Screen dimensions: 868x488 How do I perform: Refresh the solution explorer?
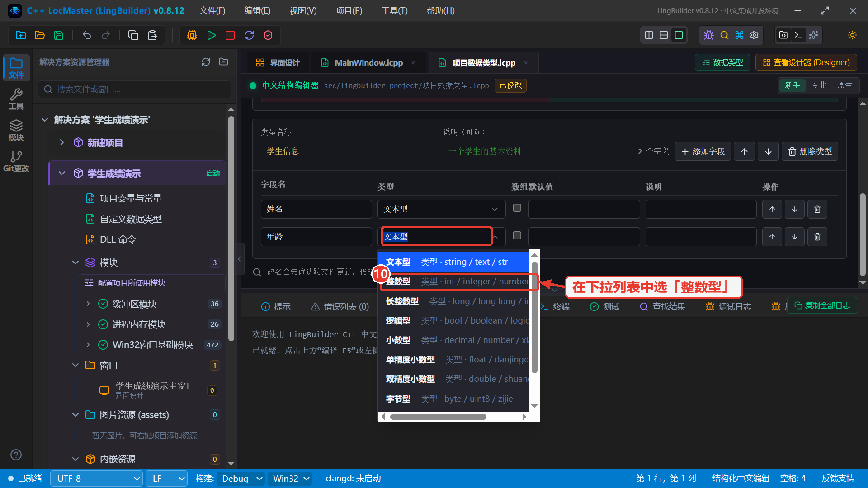pos(206,62)
